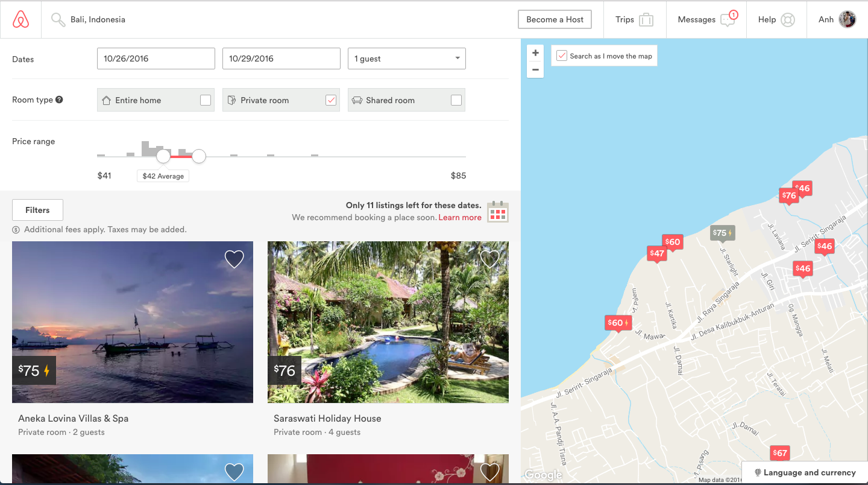Open Help lifebuoy icon
The image size is (868, 485).
(x=788, y=20)
